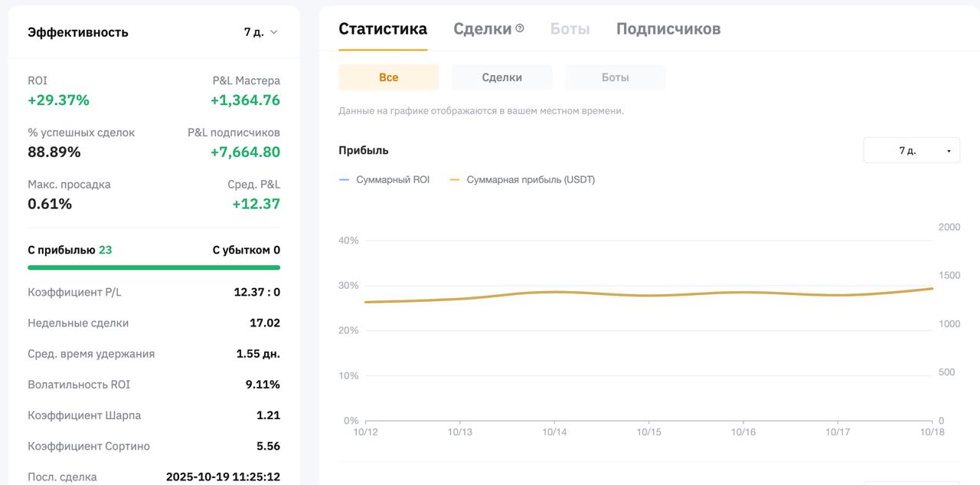
Task: Toggle the Суммарный ROI series visibility
Action: (x=387, y=179)
